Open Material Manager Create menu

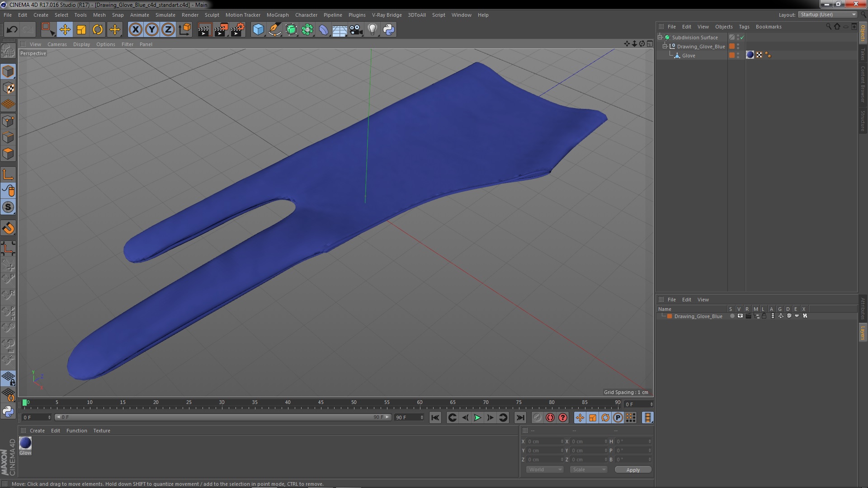[x=37, y=431]
